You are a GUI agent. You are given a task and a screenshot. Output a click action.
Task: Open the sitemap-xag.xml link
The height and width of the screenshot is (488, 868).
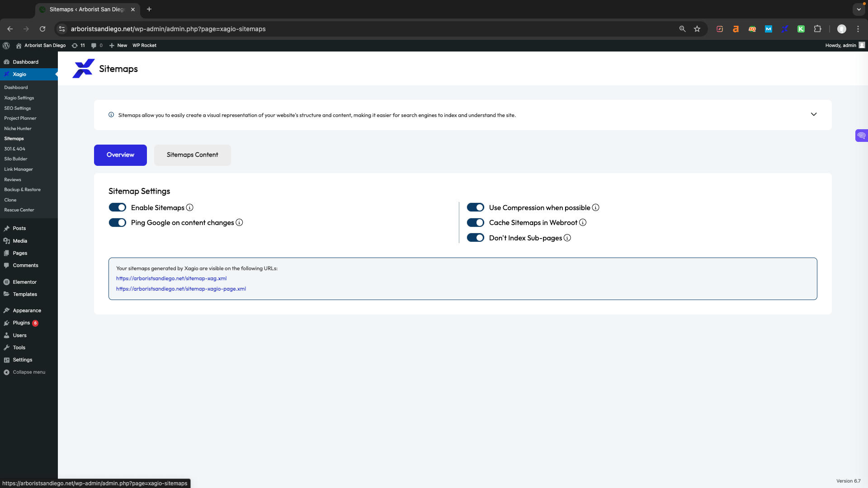click(x=171, y=278)
